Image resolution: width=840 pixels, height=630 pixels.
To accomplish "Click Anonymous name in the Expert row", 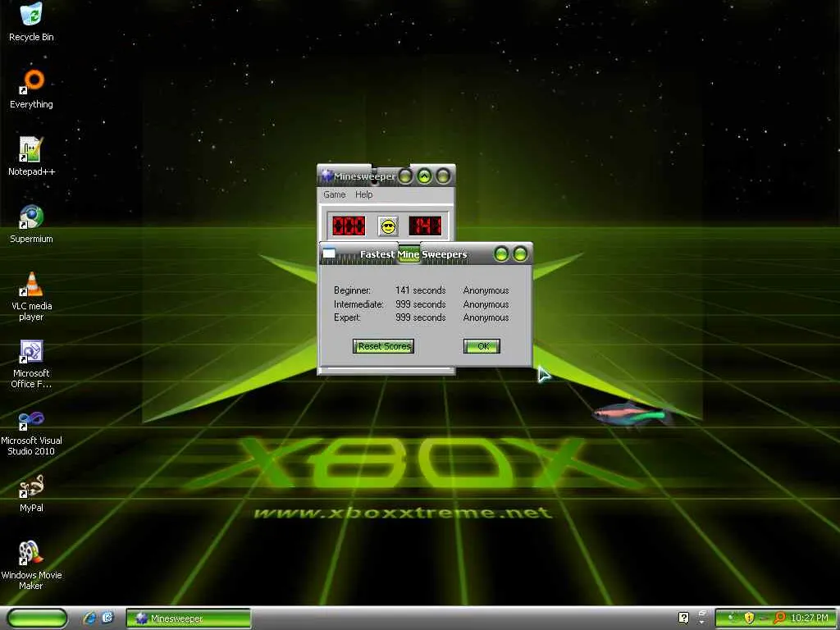I will 486,317.
